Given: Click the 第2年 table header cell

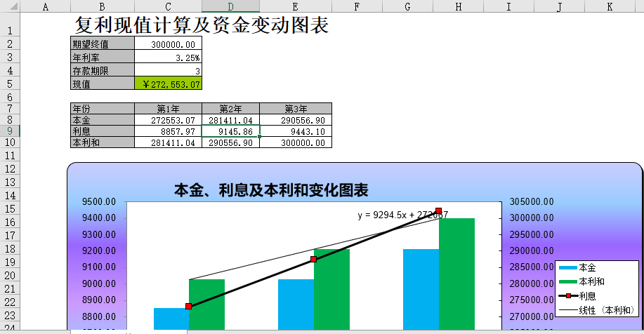Looking at the screenshot, I should 230,109.
